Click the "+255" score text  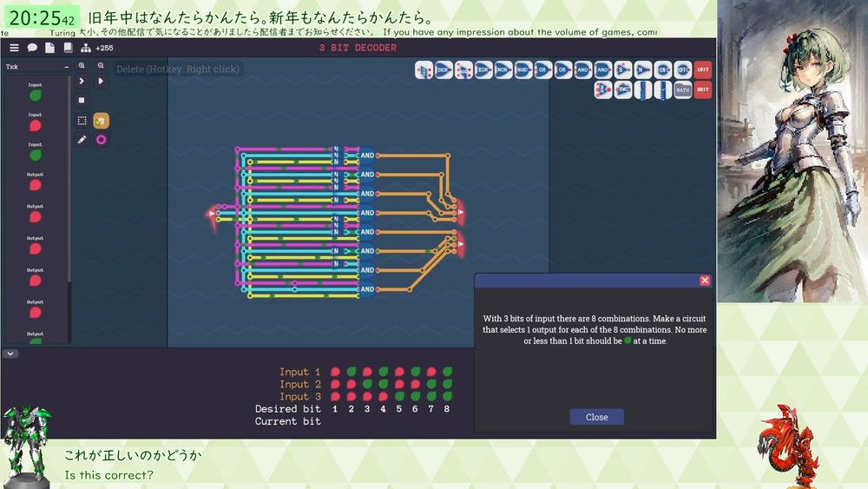pos(104,48)
